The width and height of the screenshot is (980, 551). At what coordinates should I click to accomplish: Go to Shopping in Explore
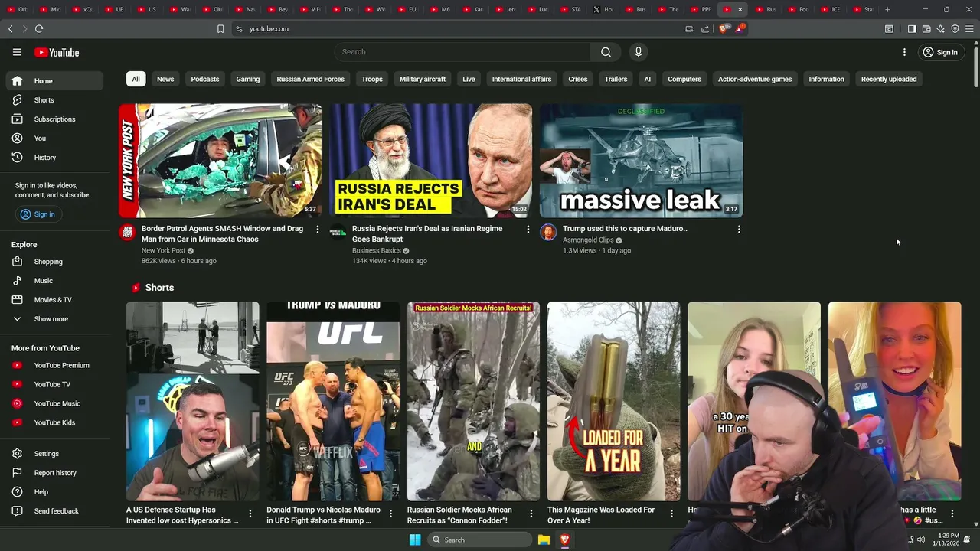(54, 262)
